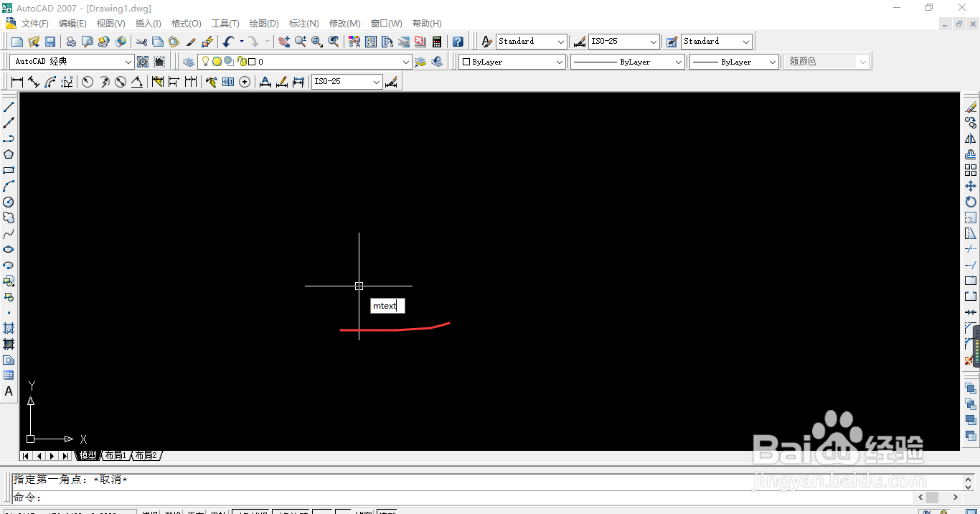Click the Linear dimension icon
This screenshot has width=980, height=514.
(17, 82)
